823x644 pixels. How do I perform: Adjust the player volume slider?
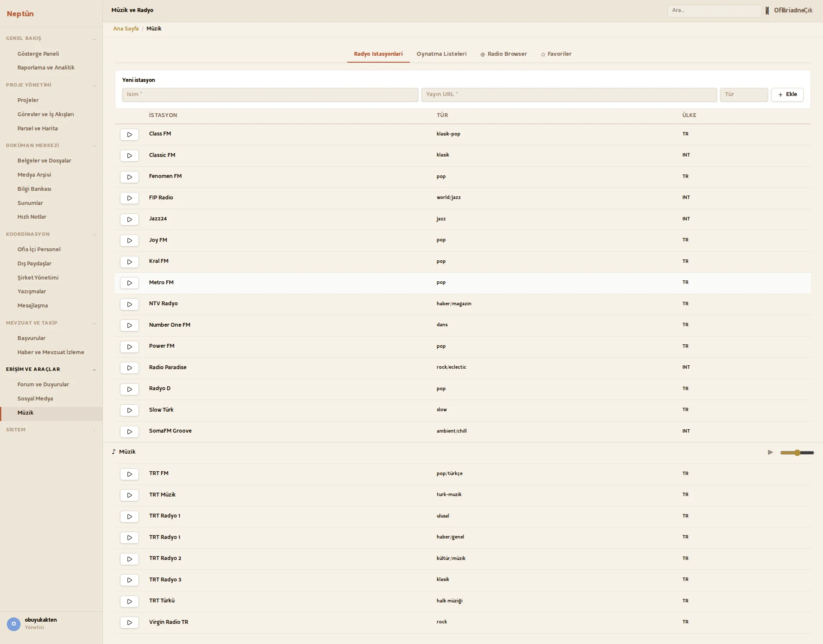tap(797, 453)
